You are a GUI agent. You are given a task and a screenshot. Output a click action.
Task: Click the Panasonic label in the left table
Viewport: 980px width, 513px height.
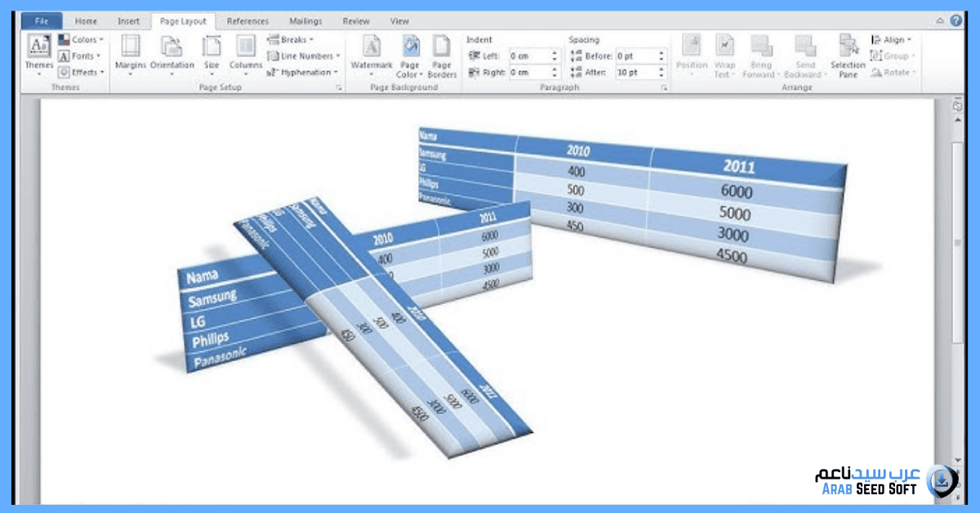click(x=222, y=357)
